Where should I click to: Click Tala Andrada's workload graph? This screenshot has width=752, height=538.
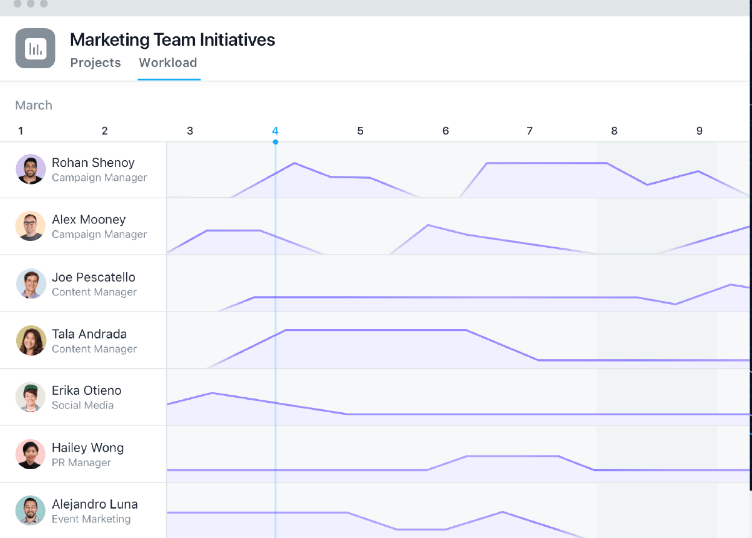coord(458,340)
